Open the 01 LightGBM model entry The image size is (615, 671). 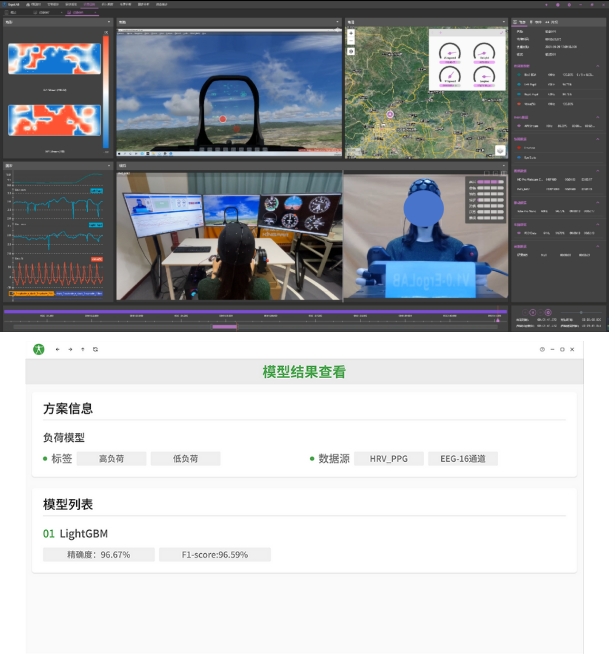(75, 534)
